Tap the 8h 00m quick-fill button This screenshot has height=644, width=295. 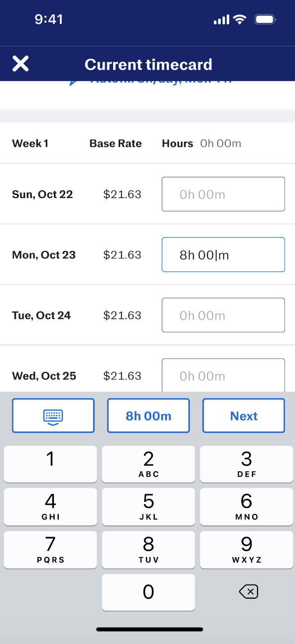coord(148,416)
